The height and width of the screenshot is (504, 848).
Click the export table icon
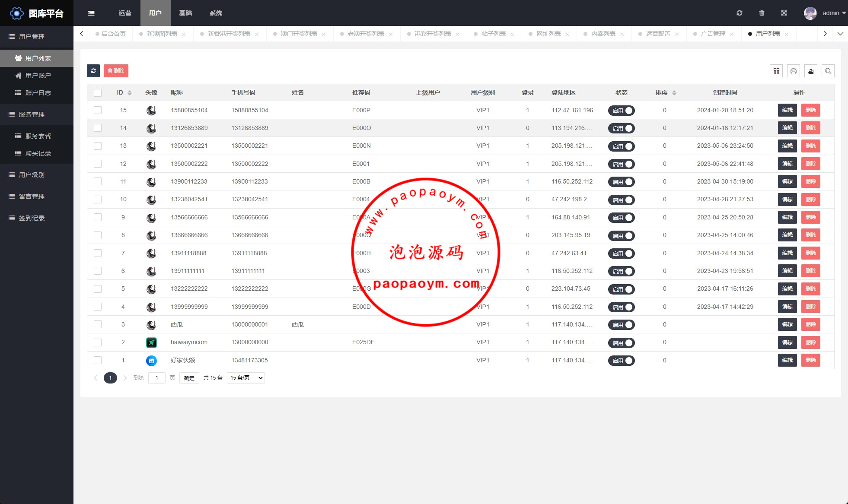811,71
